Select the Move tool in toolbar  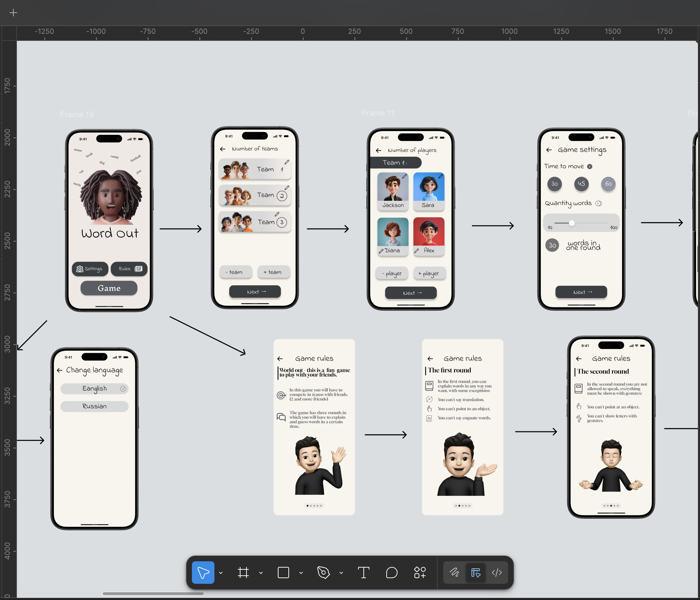click(203, 573)
